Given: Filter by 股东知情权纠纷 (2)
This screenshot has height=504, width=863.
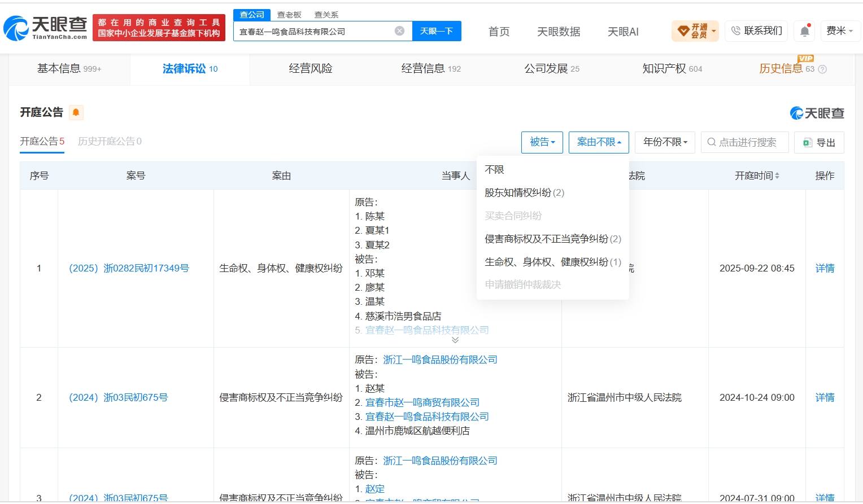Looking at the screenshot, I should 524,192.
